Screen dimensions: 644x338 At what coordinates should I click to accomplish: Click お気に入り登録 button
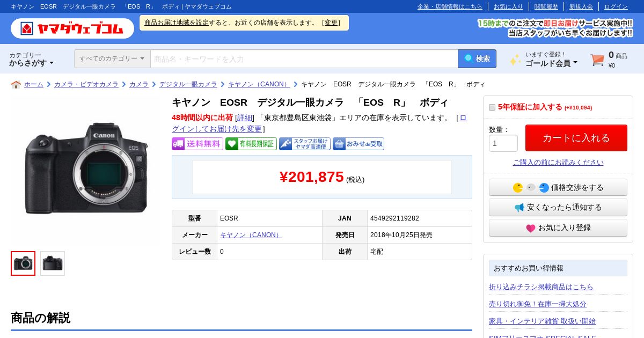click(x=558, y=228)
